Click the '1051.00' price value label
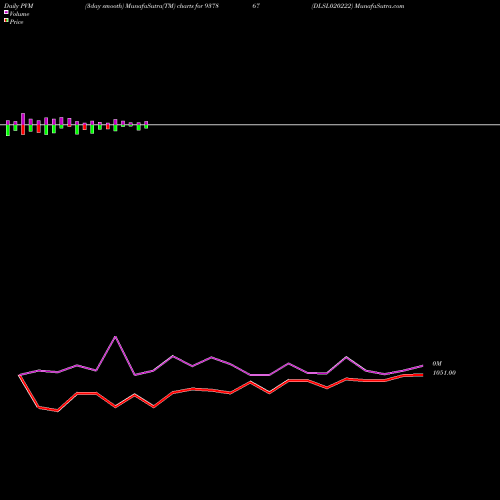Image resolution: width=500 pixels, height=500 pixels. 444,373
